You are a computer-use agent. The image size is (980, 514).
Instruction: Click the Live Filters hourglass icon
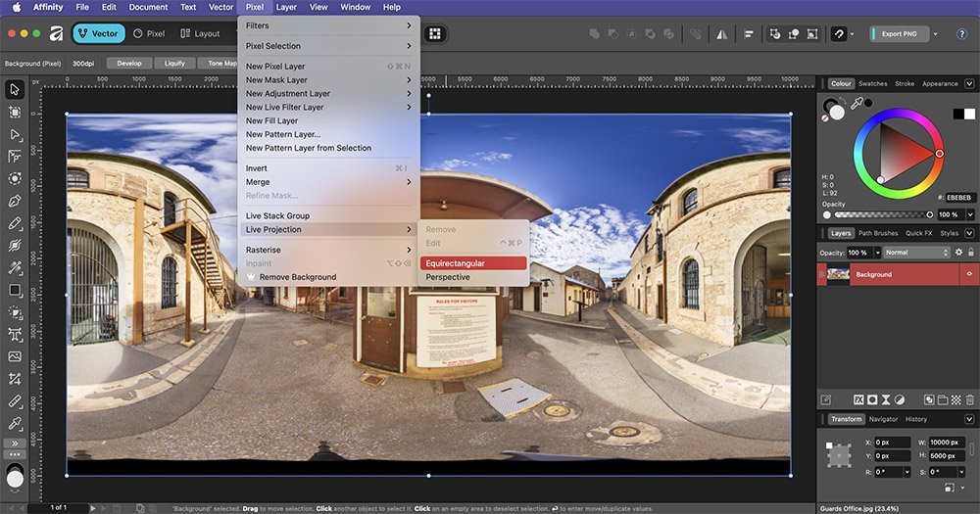(886, 399)
